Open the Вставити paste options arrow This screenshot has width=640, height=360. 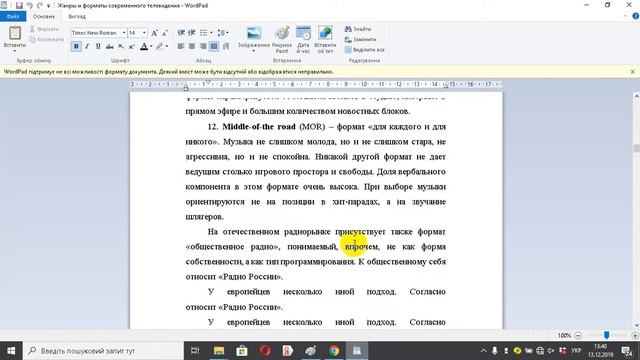tap(15, 50)
